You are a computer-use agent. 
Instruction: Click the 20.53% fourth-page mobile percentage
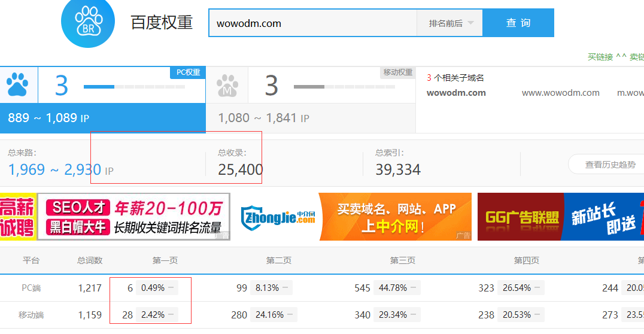[521, 315]
